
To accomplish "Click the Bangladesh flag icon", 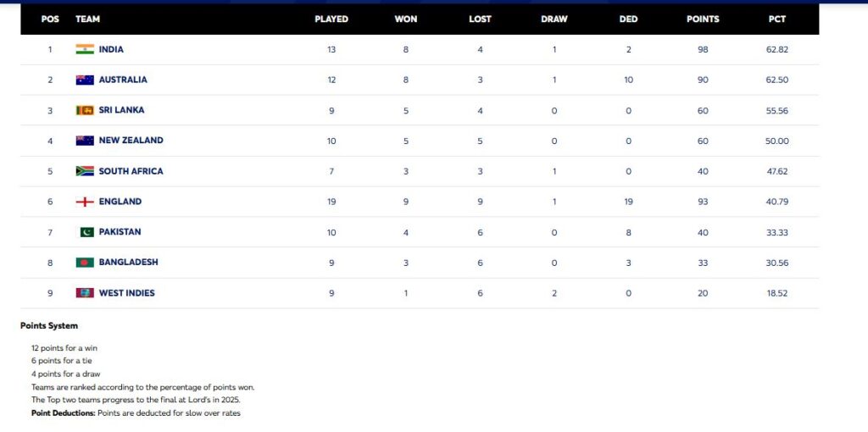I will pyautogui.click(x=85, y=263).
